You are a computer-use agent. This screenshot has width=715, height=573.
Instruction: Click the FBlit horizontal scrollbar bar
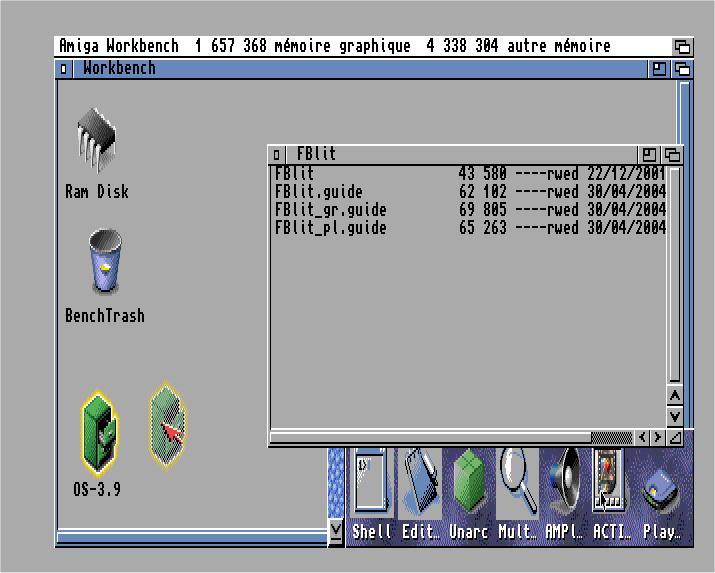pos(430,438)
